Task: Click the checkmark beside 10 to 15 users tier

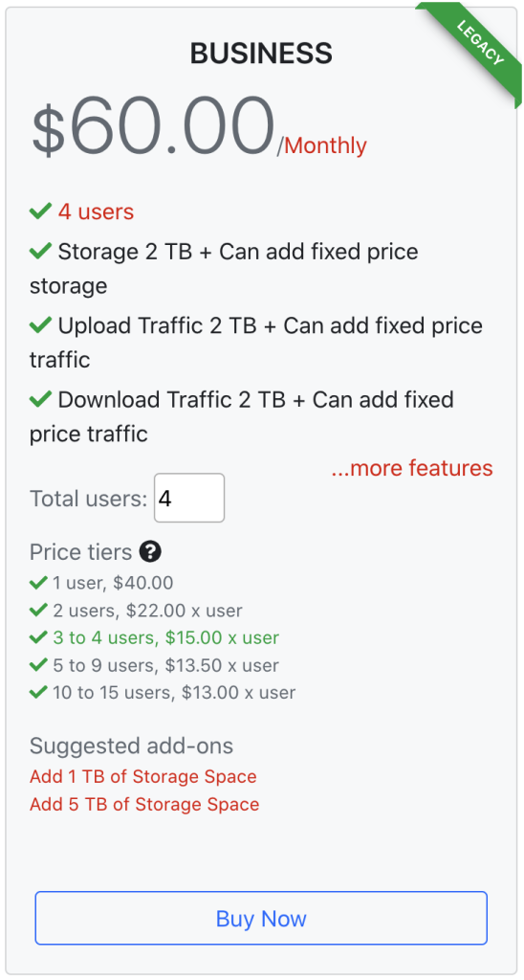Action: pos(38,693)
